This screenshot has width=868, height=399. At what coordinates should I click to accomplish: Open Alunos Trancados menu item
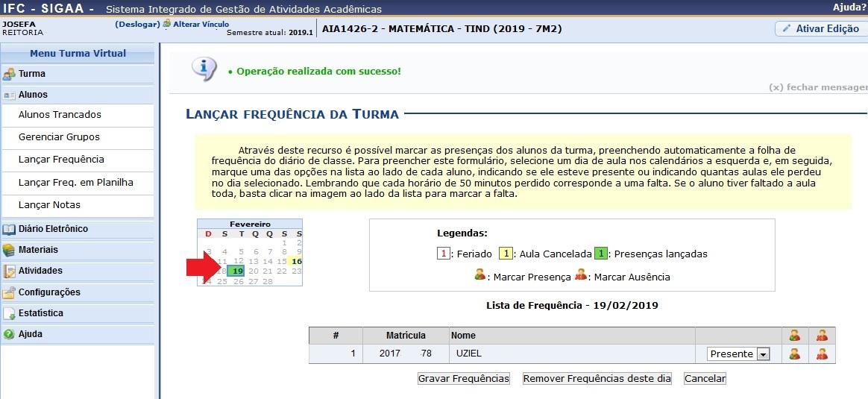coord(60,115)
